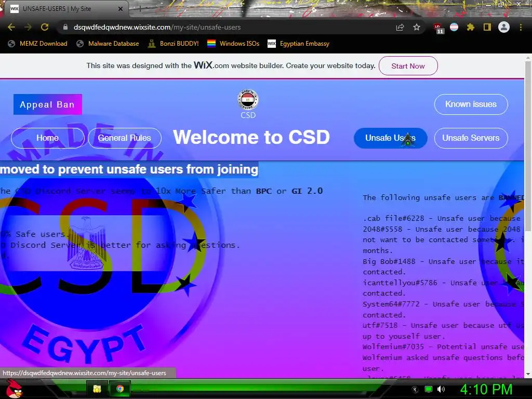Click the 4:10 PM taskbar clock

pos(486,389)
